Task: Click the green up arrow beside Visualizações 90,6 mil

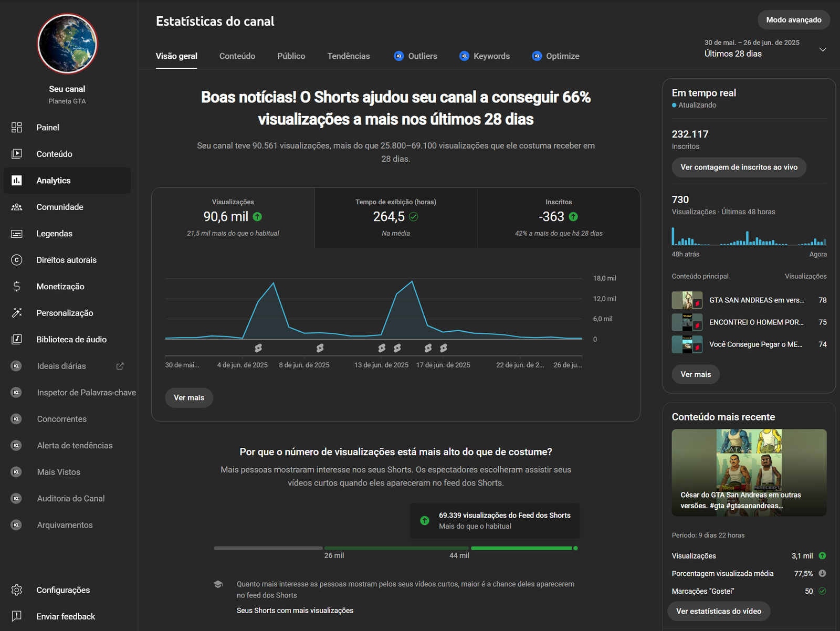Action: tap(257, 216)
